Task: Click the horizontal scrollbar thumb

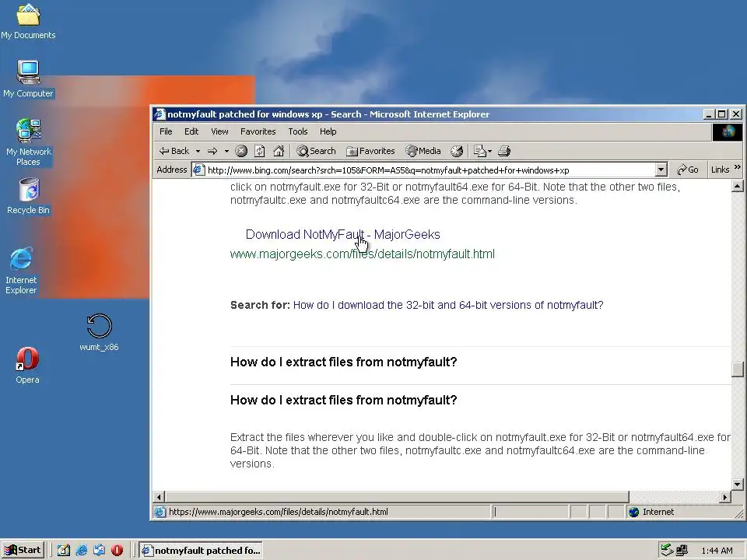Action: tap(397, 497)
